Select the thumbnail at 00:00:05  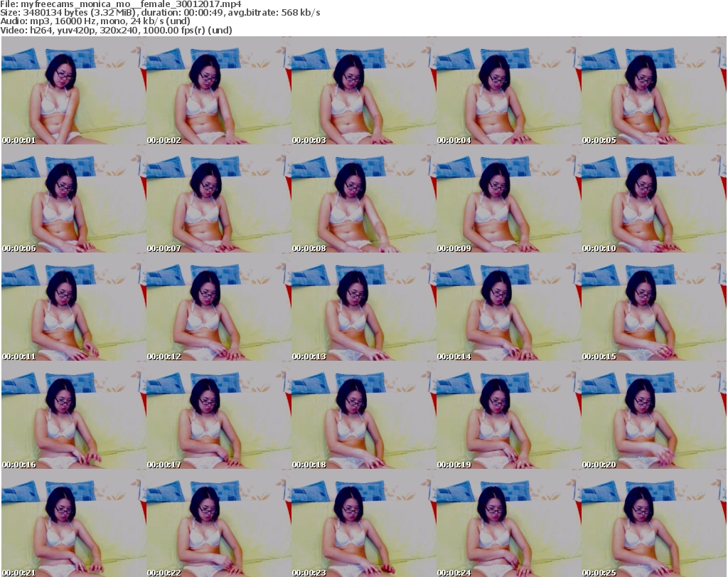pos(654,90)
